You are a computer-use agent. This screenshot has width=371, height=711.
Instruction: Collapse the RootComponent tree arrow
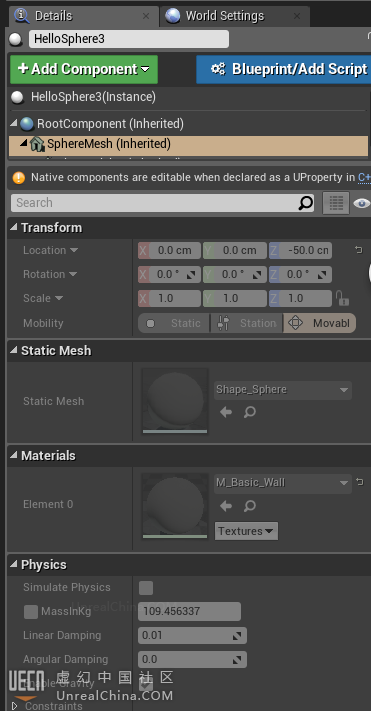14,123
